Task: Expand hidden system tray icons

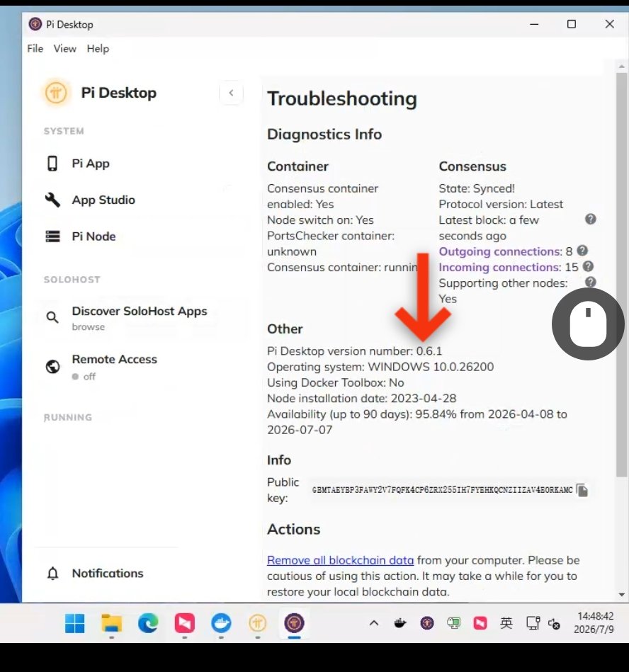Action: pyautogui.click(x=374, y=623)
